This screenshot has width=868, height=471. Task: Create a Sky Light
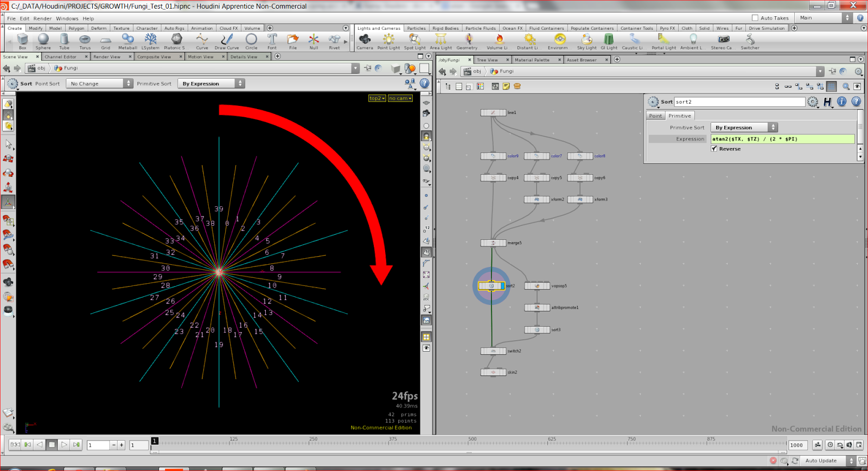586,41
